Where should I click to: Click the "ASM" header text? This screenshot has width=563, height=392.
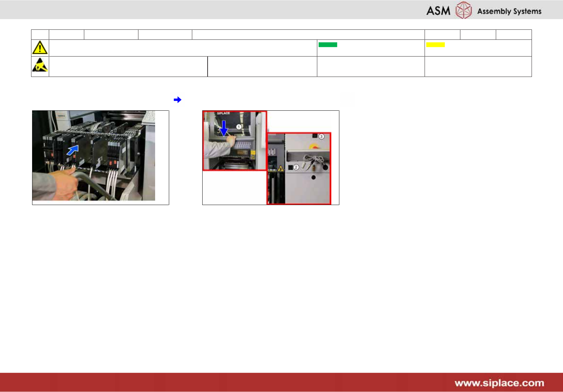point(438,11)
